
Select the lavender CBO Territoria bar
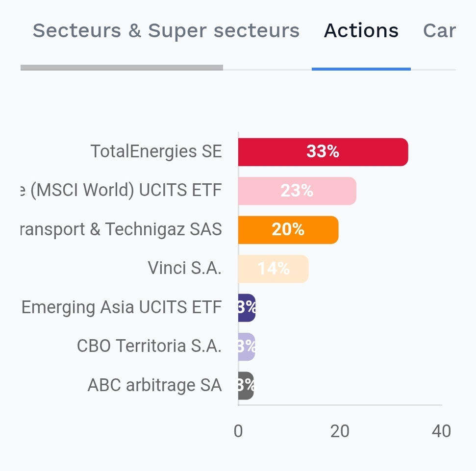pyautogui.click(x=247, y=347)
